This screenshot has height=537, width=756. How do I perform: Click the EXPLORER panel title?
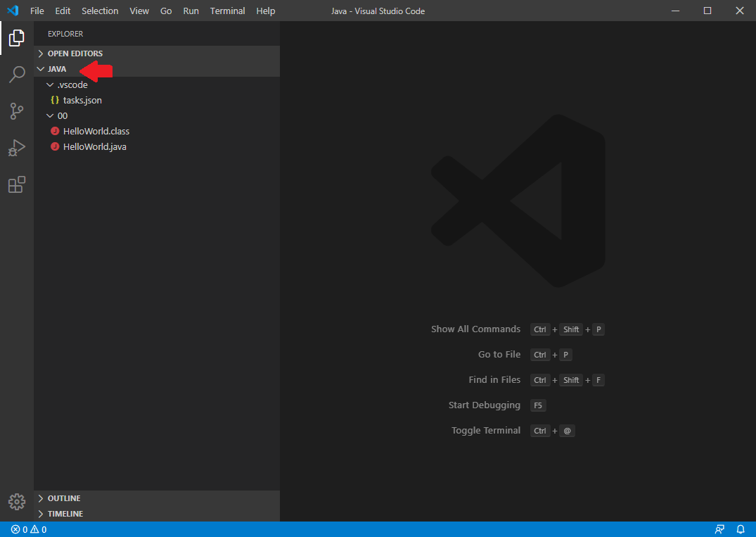coord(65,34)
